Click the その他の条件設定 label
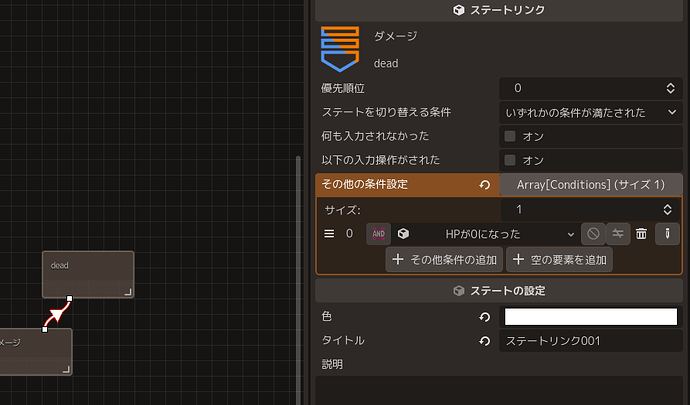The image size is (690, 405). coord(365,184)
